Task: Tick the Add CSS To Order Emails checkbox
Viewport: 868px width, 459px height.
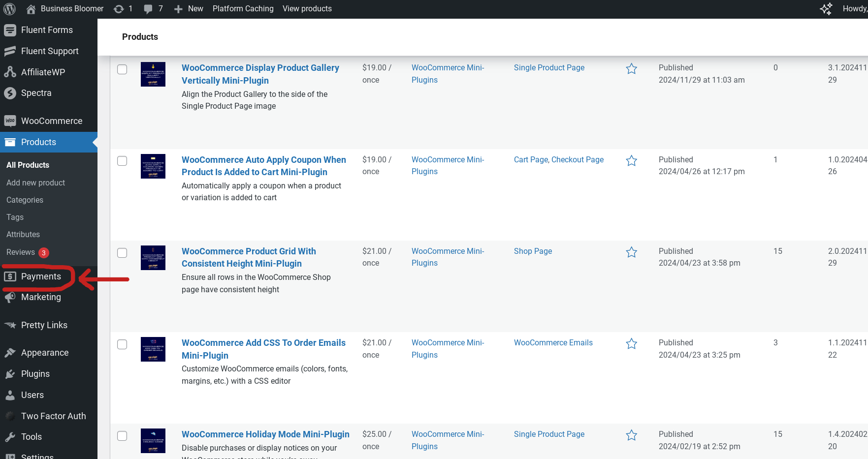Action: 122,344
